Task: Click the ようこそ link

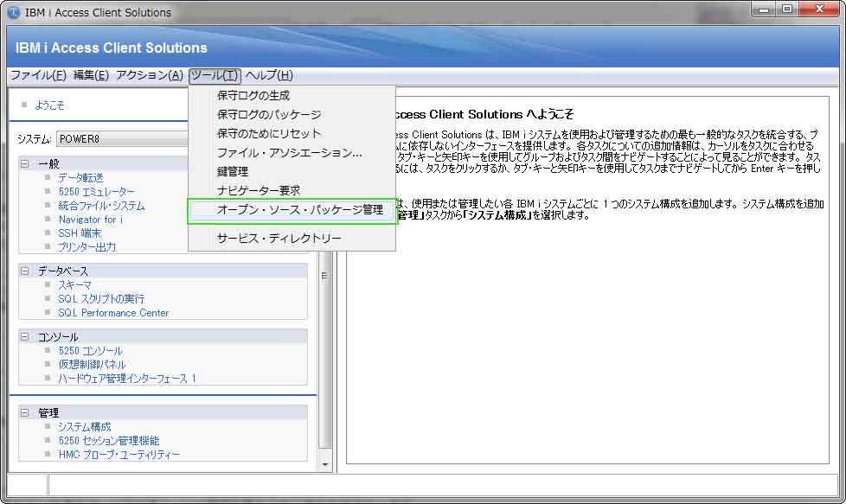Action: pos(49,105)
